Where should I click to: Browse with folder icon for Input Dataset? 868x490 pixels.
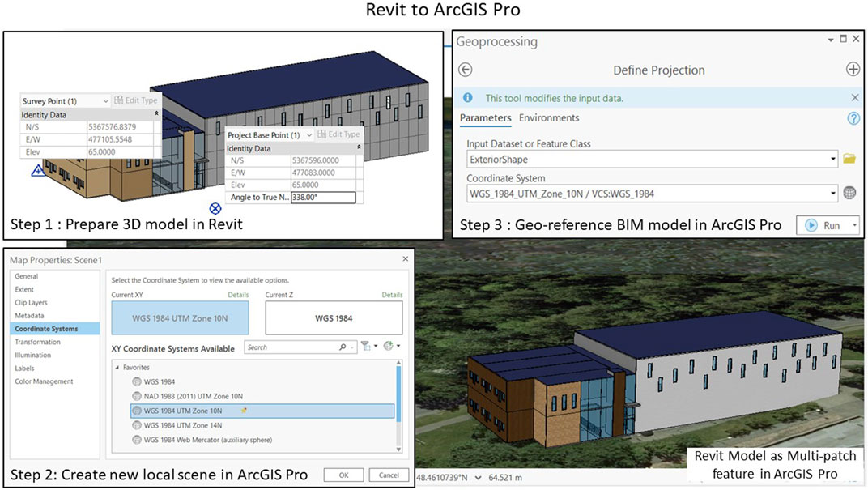(849, 159)
